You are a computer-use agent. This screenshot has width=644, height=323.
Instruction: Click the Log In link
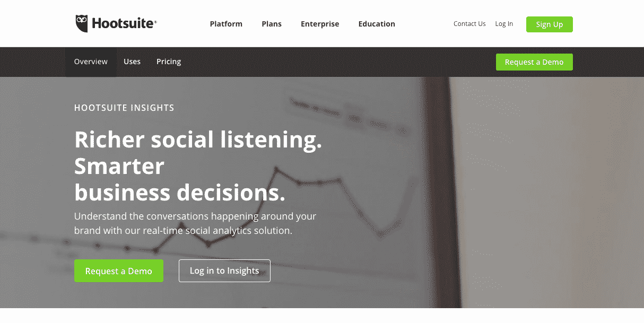coord(504,24)
